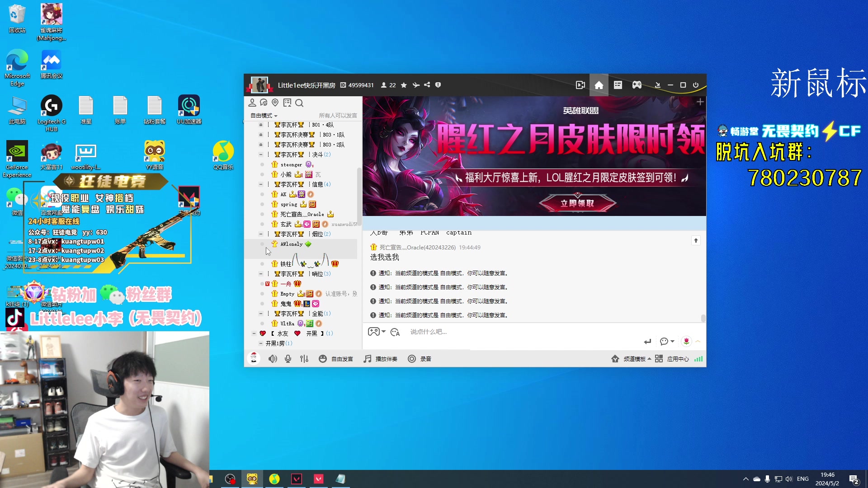Viewport: 868px width, 488px height.
Task: Open the video camera view in YY
Action: [580, 85]
